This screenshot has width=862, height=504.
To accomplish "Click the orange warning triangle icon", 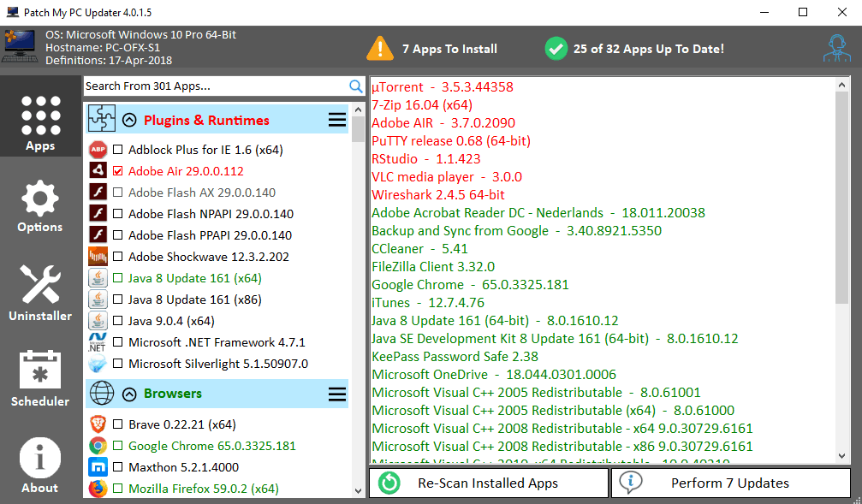I will pos(380,49).
